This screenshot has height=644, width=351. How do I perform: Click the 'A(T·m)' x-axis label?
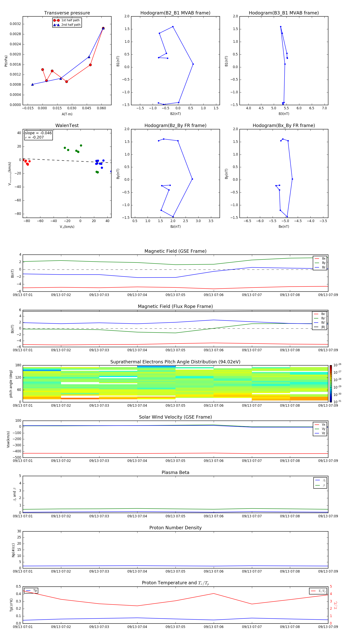pos(67,114)
